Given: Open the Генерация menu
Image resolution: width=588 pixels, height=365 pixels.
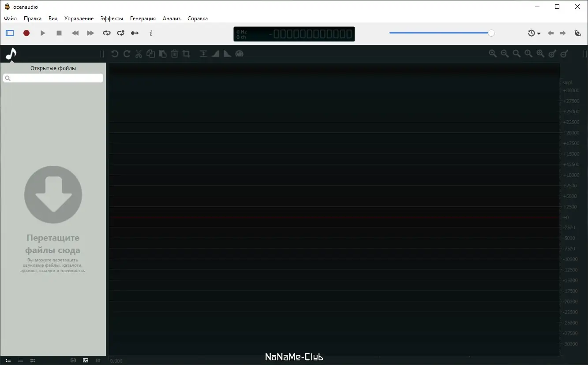Looking at the screenshot, I should [x=142, y=18].
